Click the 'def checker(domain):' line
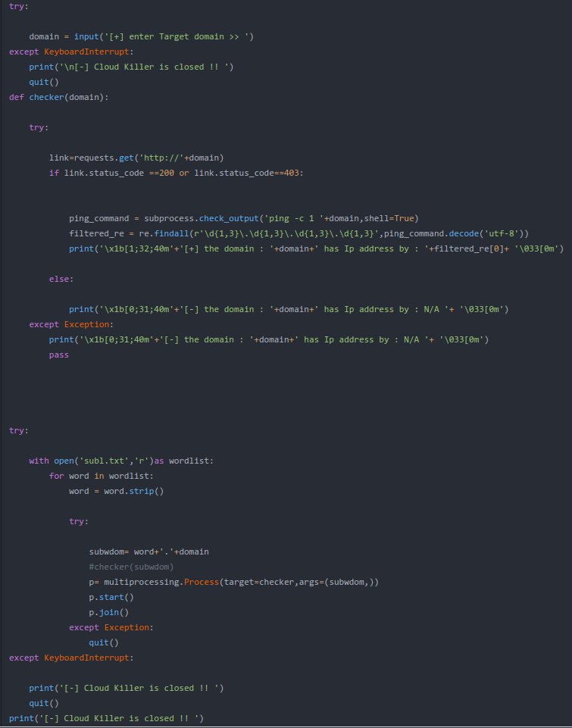Image resolution: width=572 pixels, height=728 pixels. tap(59, 97)
